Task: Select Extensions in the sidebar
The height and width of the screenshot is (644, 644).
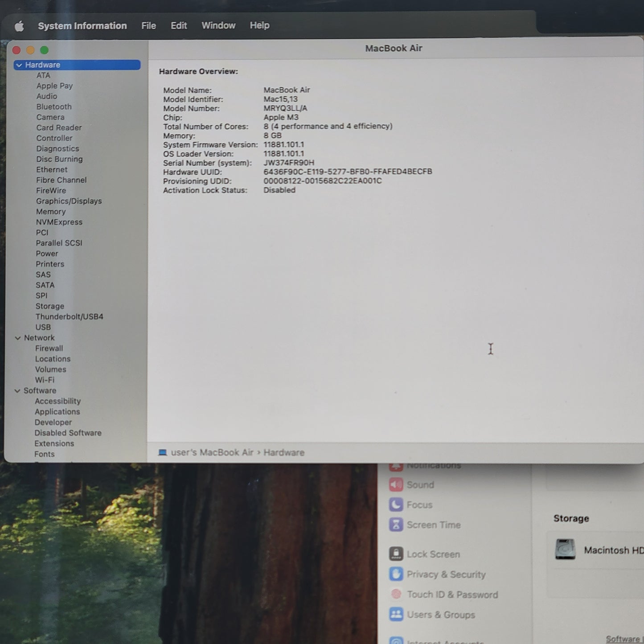Action: pos(54,443)
